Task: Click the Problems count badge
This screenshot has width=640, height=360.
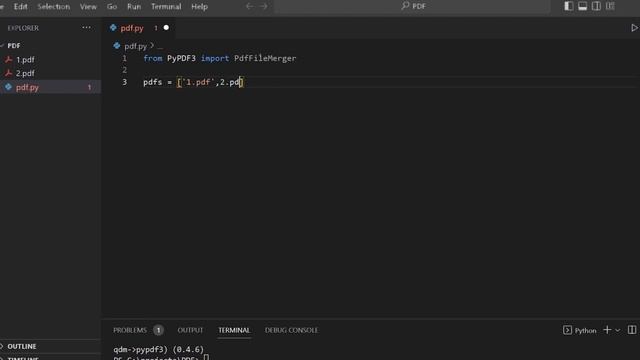Action: (158, 330)
